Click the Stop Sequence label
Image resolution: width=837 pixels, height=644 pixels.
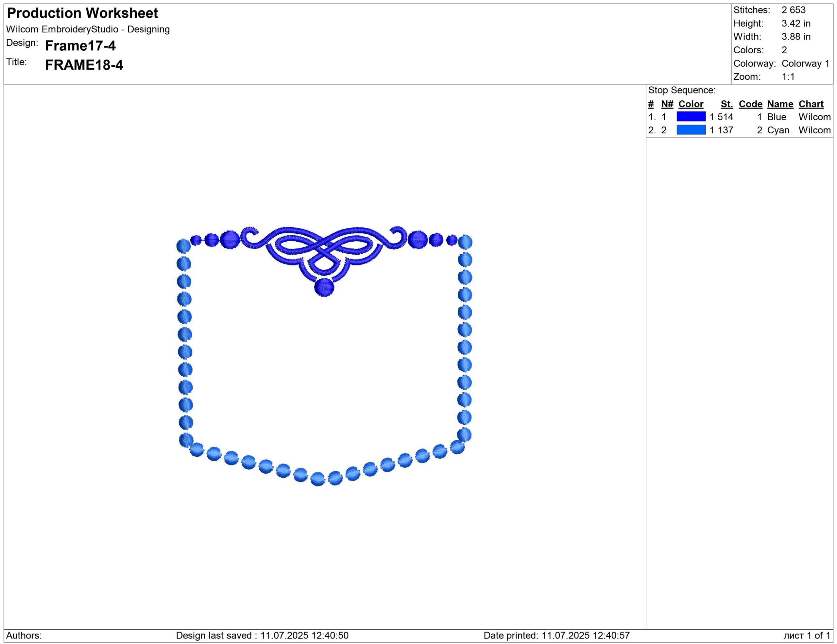682,90
